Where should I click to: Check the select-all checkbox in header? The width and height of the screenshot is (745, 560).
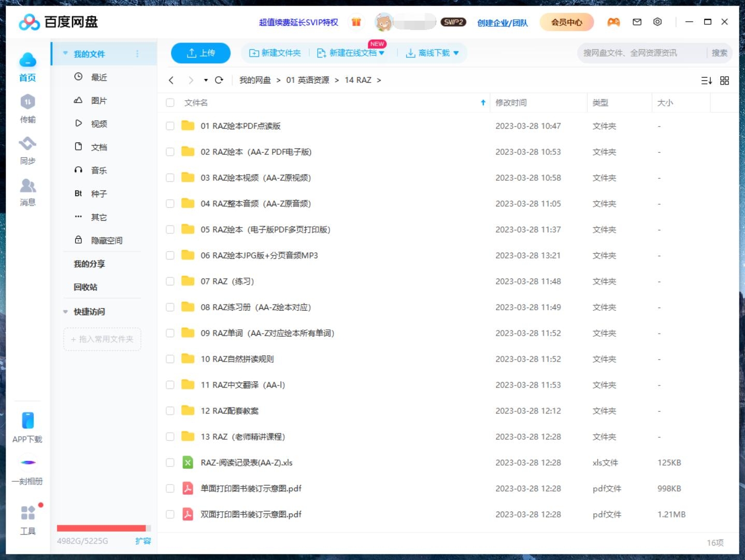[170, 103]
